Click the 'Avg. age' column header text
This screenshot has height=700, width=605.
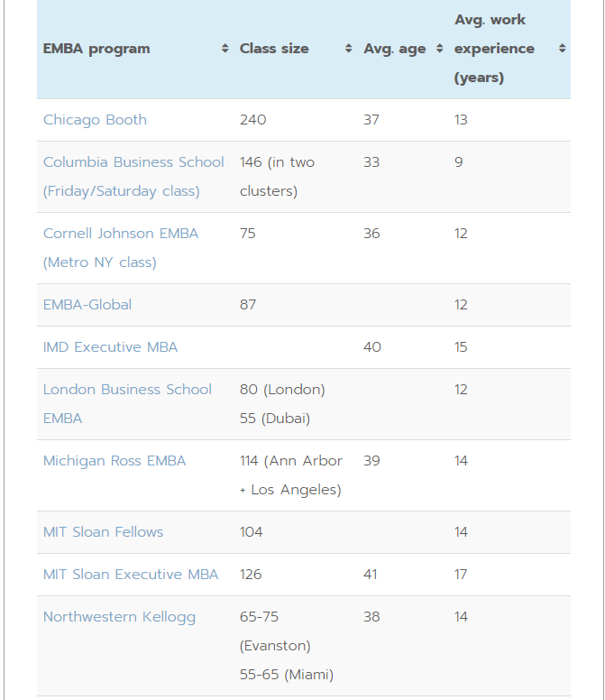coord(395,49)
